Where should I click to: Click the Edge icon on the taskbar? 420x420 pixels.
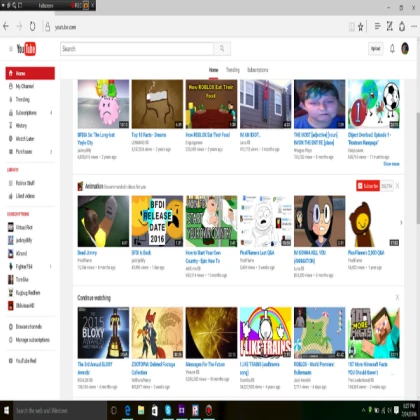(x=128, y=411)
